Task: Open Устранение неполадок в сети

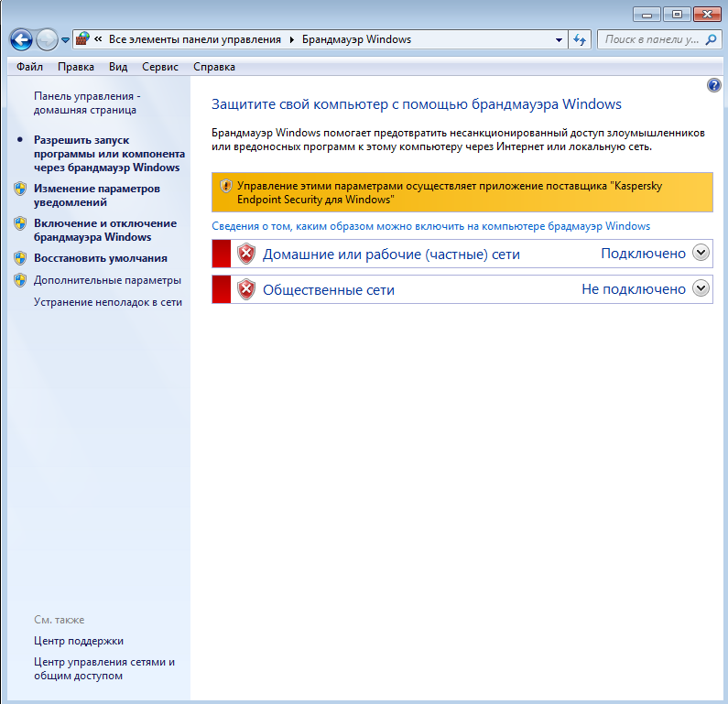Action: point(108,302)
